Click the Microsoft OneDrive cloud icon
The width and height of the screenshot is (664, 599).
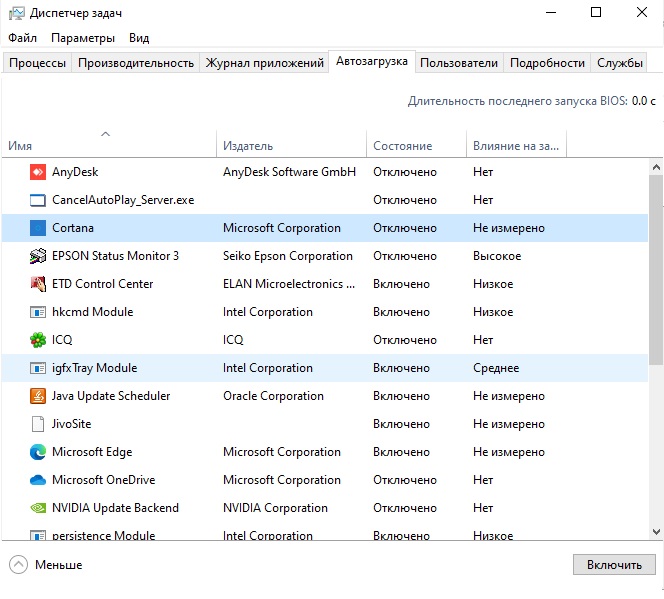[38, 480]
